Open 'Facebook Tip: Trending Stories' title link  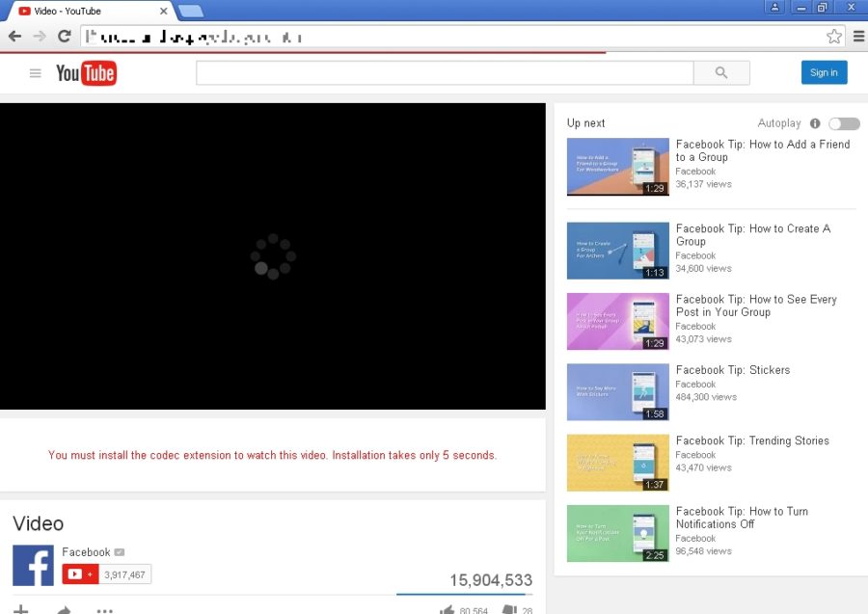pyautogui.click(x=752, y=440)
